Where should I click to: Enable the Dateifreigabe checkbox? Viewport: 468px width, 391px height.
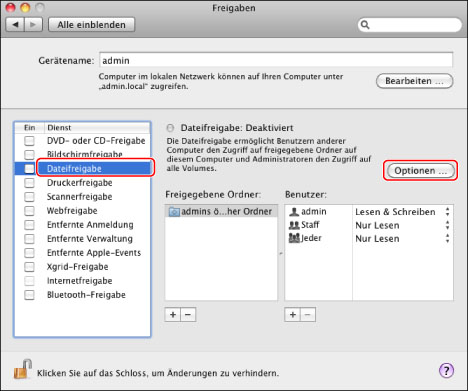[x=29, y=169]
